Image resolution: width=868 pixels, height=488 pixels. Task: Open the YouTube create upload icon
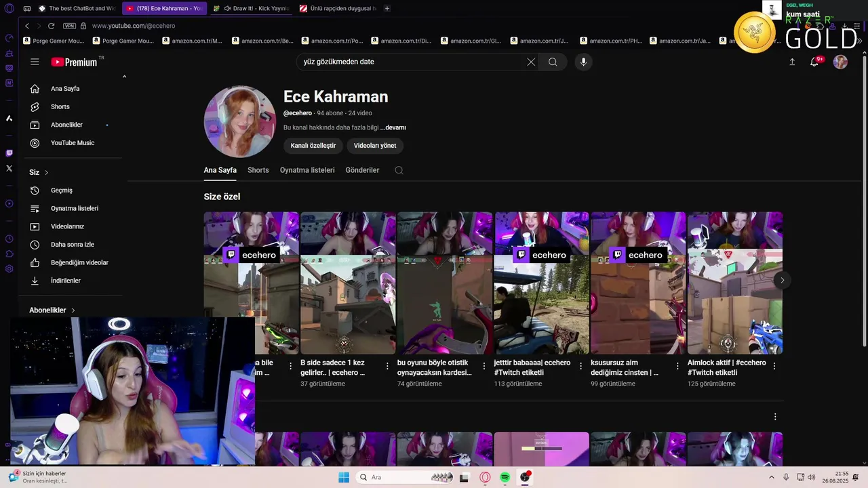pos(792,62)
